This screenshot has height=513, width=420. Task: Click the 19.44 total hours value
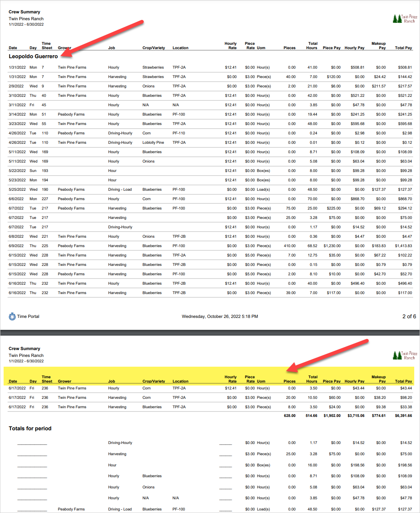tap(313, 115)
